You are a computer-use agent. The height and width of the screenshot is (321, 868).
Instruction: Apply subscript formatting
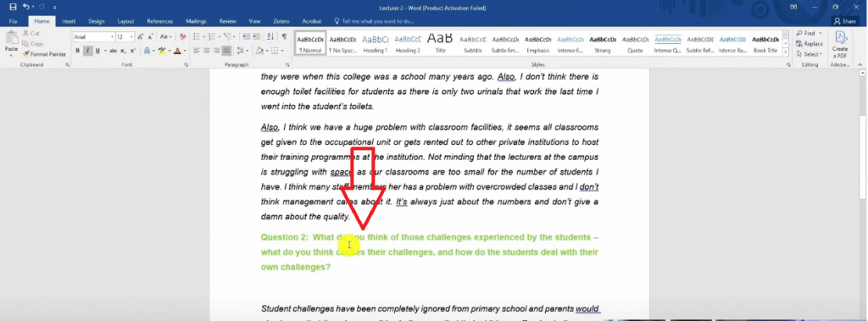tap(124, 51)
